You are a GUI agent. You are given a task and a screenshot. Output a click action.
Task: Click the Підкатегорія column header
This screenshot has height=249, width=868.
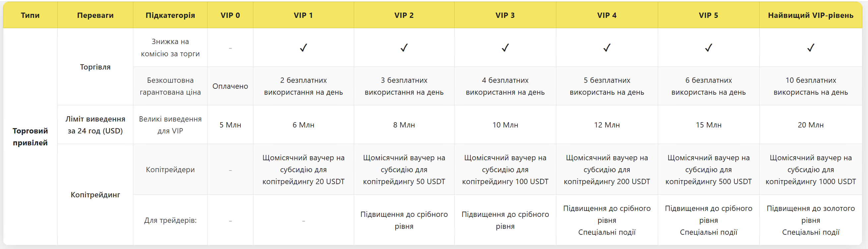point(170,15)
